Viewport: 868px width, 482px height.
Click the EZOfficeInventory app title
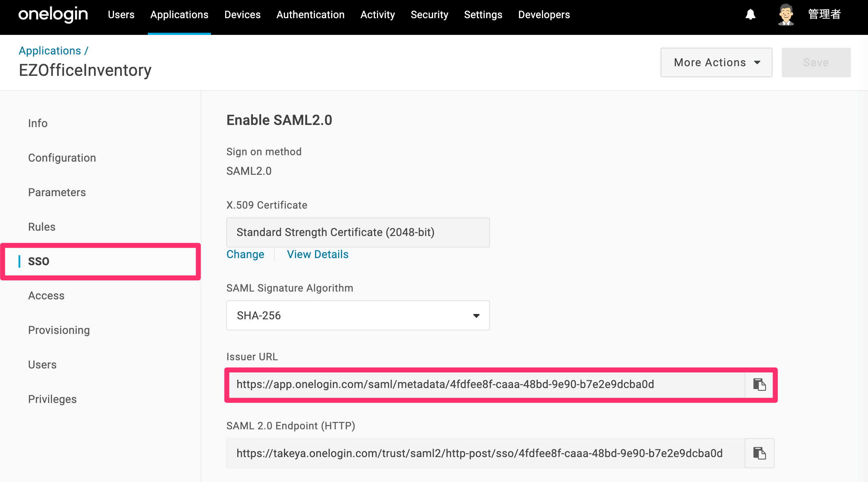[85, 70]
